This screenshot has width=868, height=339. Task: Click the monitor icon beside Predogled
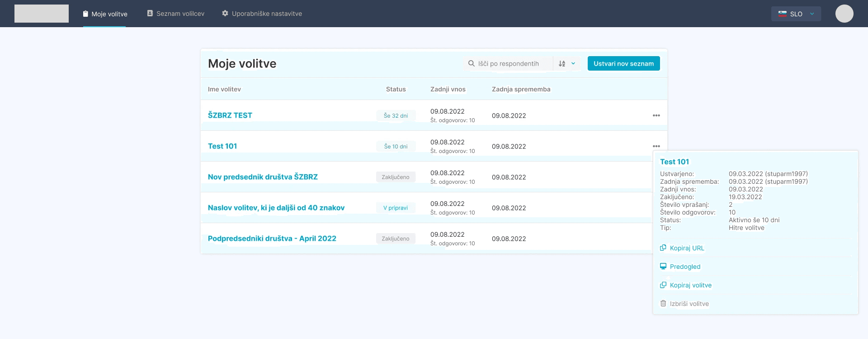tap(663, 266)
